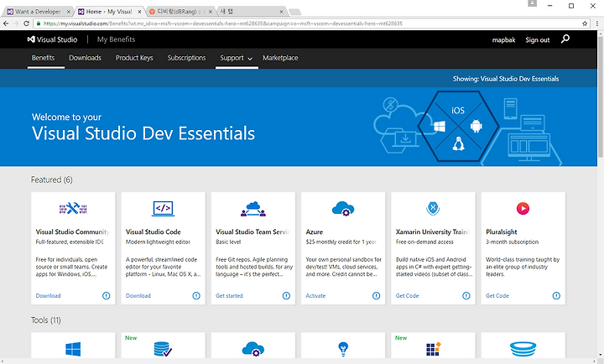Open the search magnifier icon
The image size is (604, 364).
point(565,39)
